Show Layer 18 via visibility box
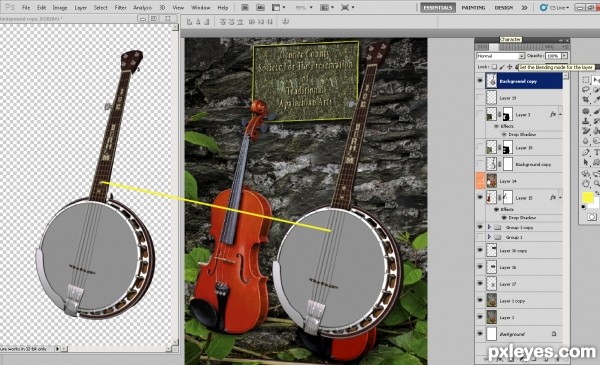The image size is (600, 365). click(x=480, y=148)
